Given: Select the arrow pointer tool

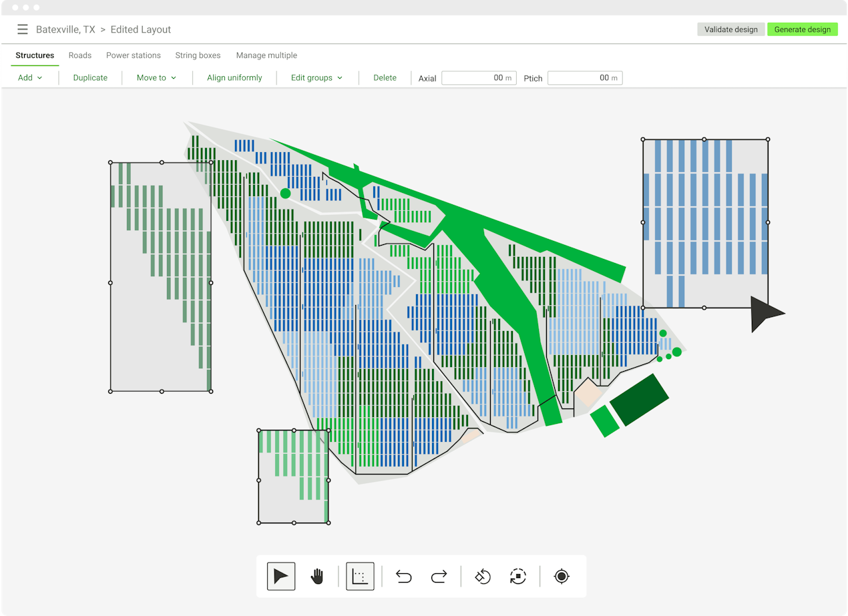Looking at the screenshot, I should (x=281, y=577).
